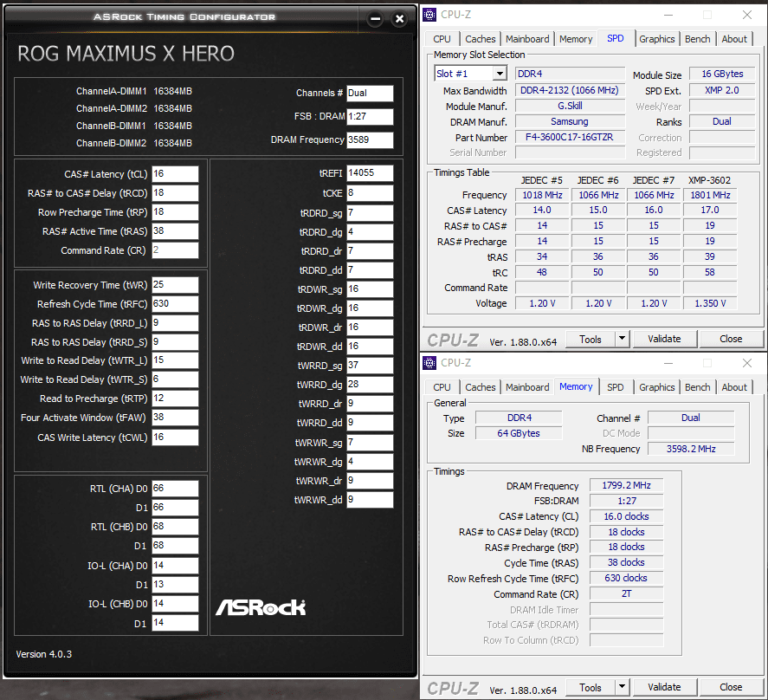
Task: Click the DRAM Frequency field showing 3589
Action: click(x=370, y=139)
